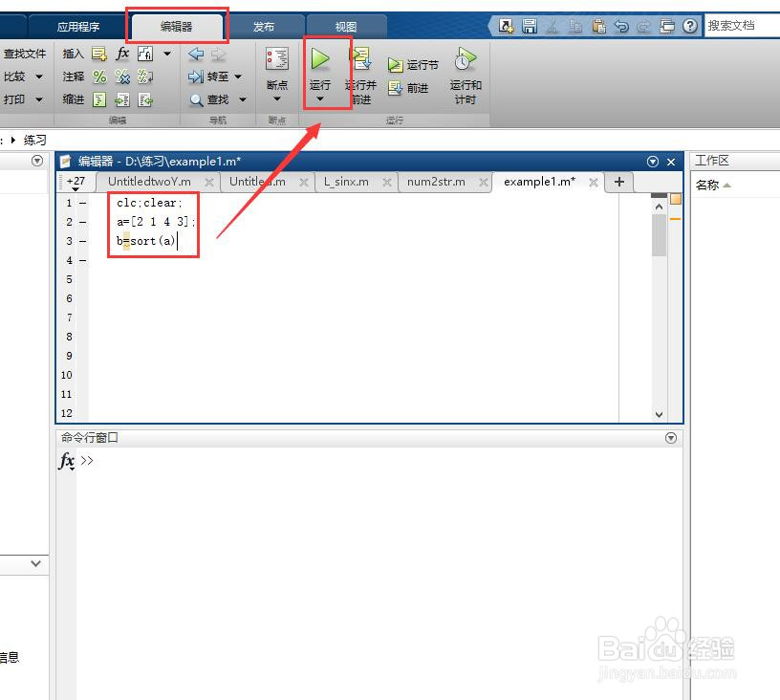This screenshot has width=780, height=700.
Task: Click the editor scrollbar up arrow
Action: pos(660,207)
